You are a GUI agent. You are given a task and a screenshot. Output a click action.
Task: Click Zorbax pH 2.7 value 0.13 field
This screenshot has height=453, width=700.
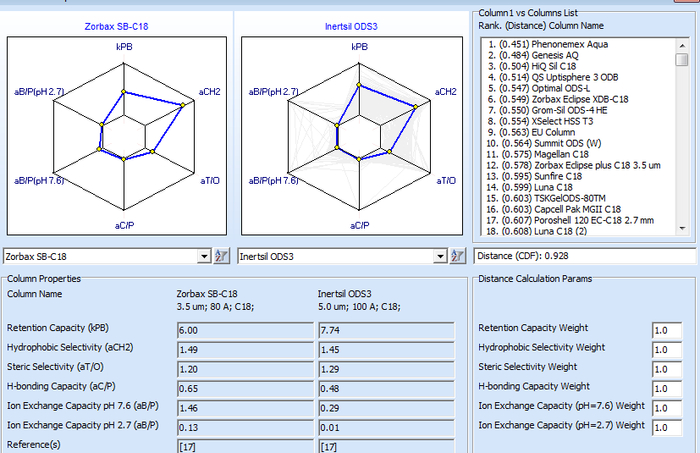pos(245,428)
